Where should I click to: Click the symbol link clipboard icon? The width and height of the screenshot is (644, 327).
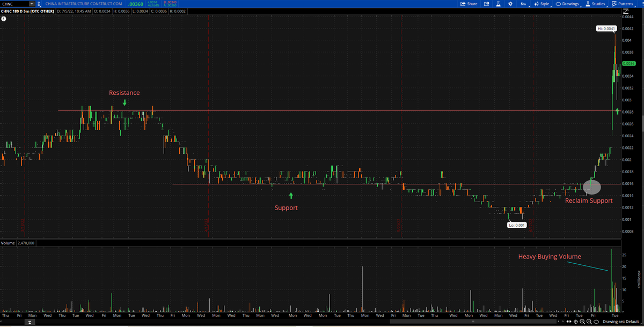tap(38, 4)
